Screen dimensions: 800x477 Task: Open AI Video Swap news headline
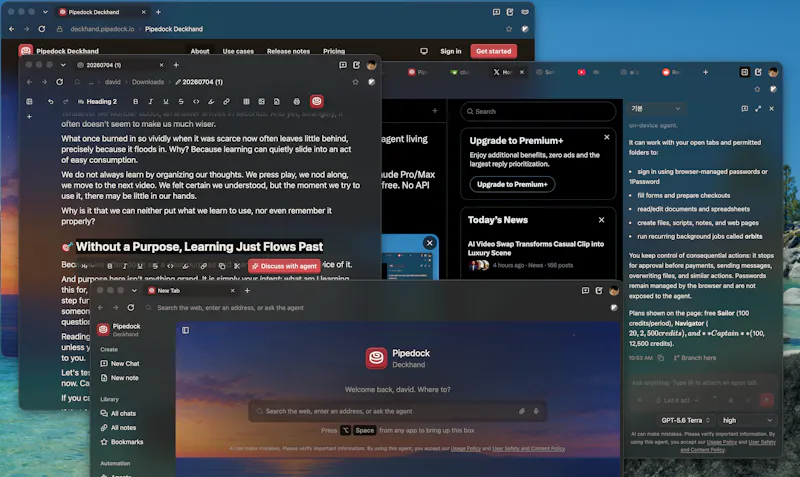coord(536,248)
